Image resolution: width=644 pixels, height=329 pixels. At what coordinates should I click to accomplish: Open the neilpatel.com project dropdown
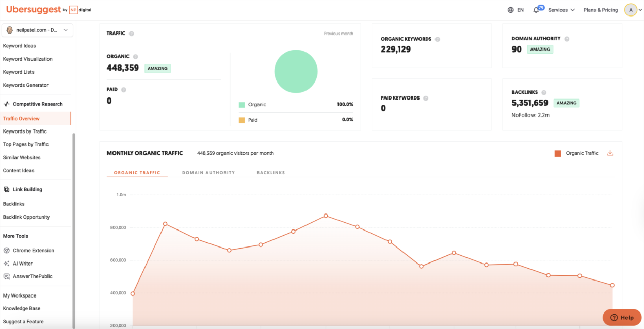(37, 30)
